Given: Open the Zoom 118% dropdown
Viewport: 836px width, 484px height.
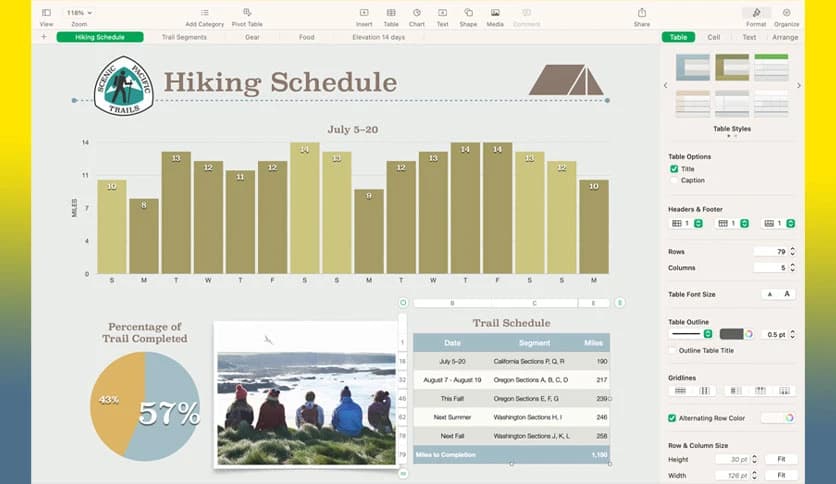Looking at the screenshot, I should [x=79, y=12].
